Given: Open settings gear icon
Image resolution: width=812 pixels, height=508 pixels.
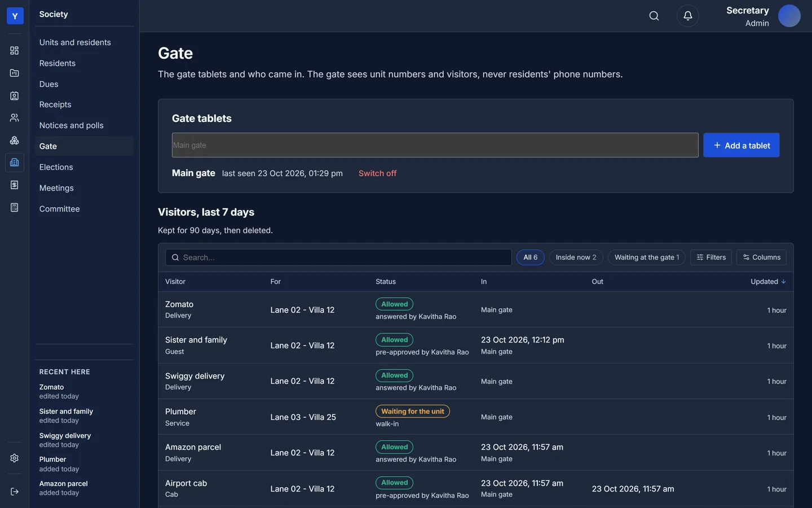Looking at the screenshot, I should click(15, 458).
